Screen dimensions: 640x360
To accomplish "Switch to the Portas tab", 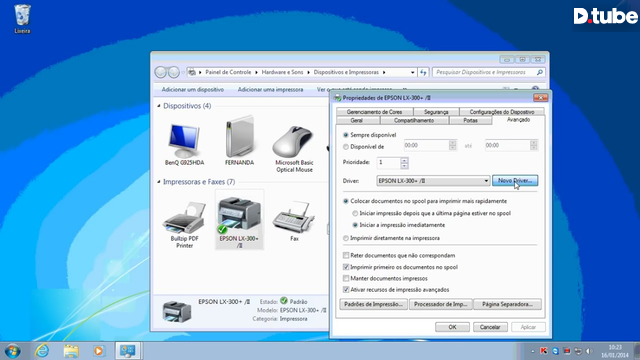I will (470, 120).
